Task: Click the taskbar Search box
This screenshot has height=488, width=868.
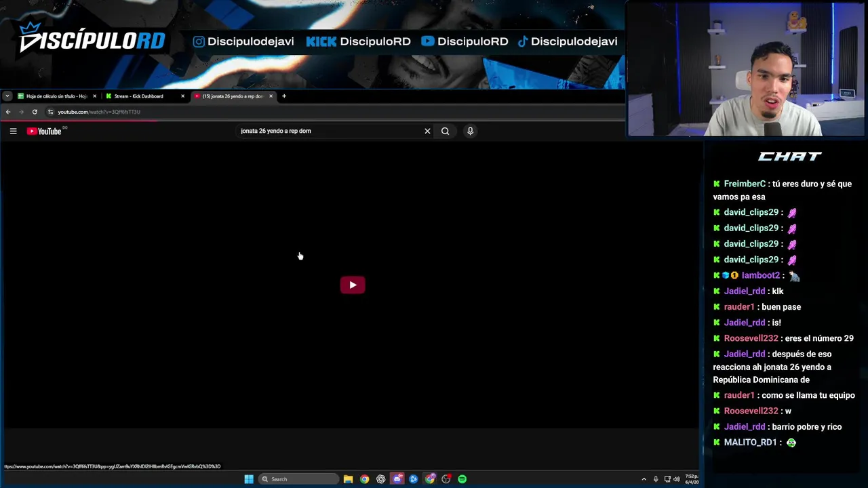Action: 298,479
